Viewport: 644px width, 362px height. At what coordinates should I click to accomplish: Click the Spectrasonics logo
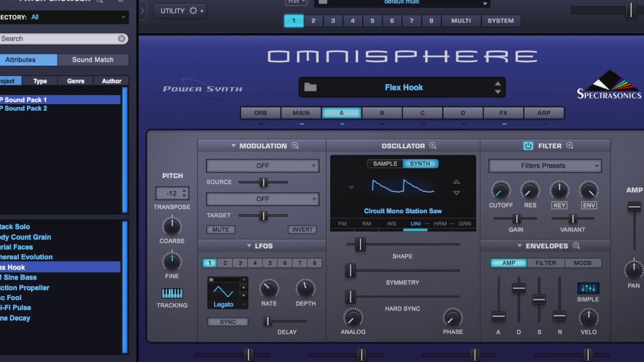[609, 84]
